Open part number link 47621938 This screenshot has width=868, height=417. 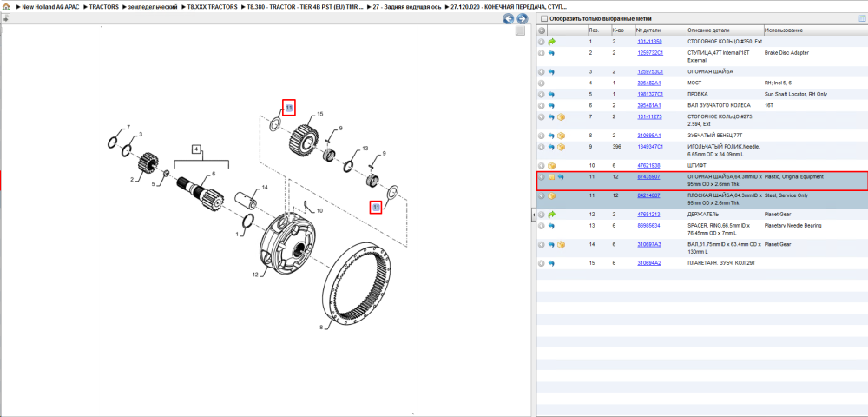point(648,166)
